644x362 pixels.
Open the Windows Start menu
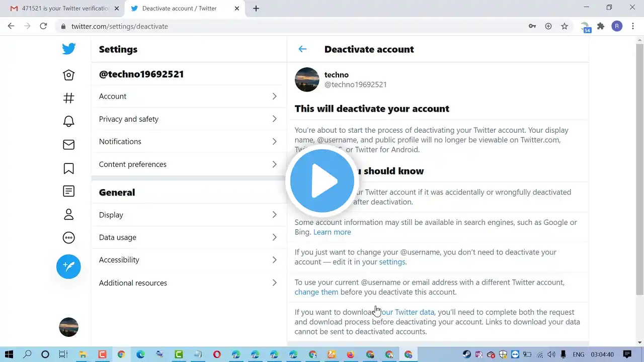(9, 354)
